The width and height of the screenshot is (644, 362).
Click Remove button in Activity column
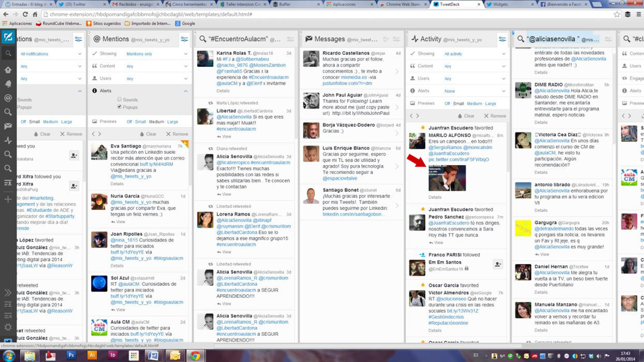495,116
